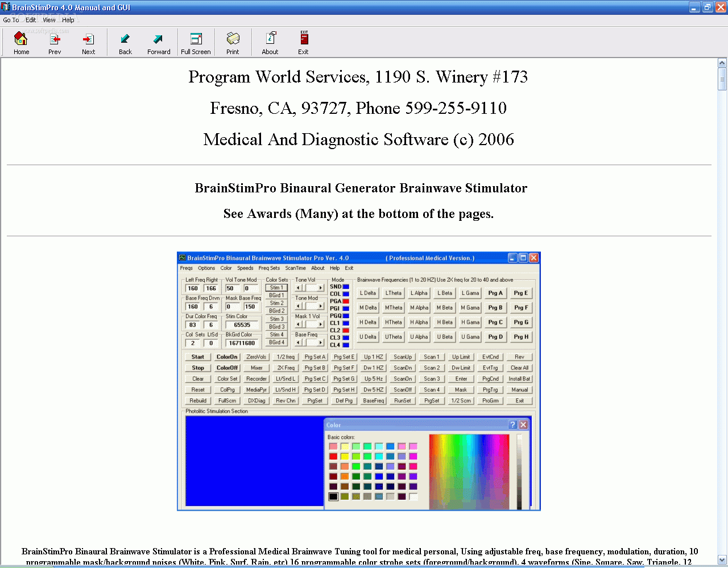Open the About dialog from toolbar
This screenshot has width=728, height=568.
pos(270,43)
